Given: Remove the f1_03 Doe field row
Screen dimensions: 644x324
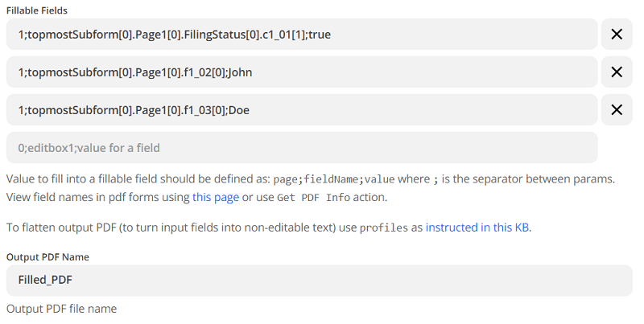Looking at the screenshot, I should 617,110.
